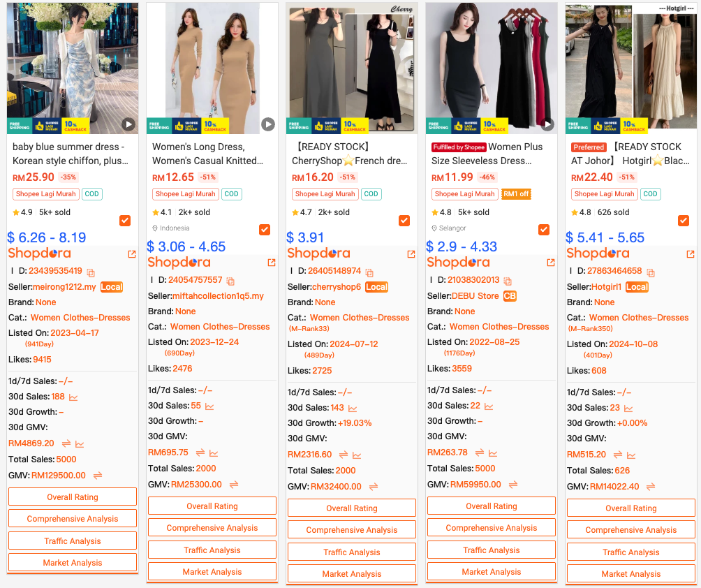Open Traffic Analysis for cherryshop6 product
Image resolution: width=701 pixels, height=588 pixels.
pos(352,552)
